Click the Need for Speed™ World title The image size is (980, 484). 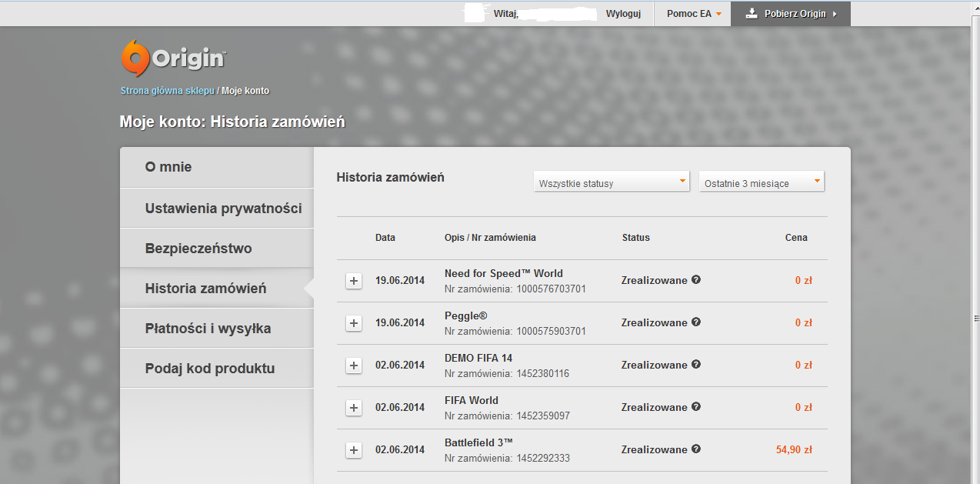point(504,273)
